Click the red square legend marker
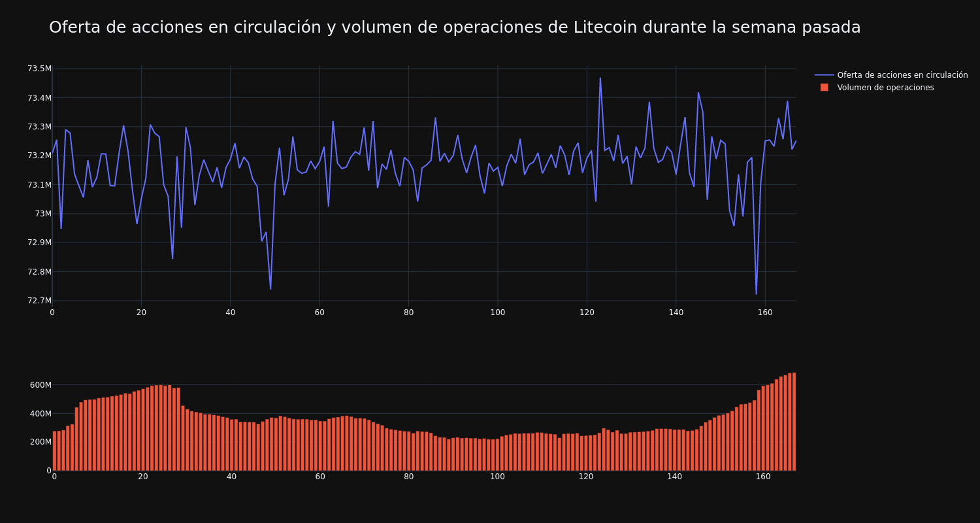This screenshot has width=980, height=523. 825,88
